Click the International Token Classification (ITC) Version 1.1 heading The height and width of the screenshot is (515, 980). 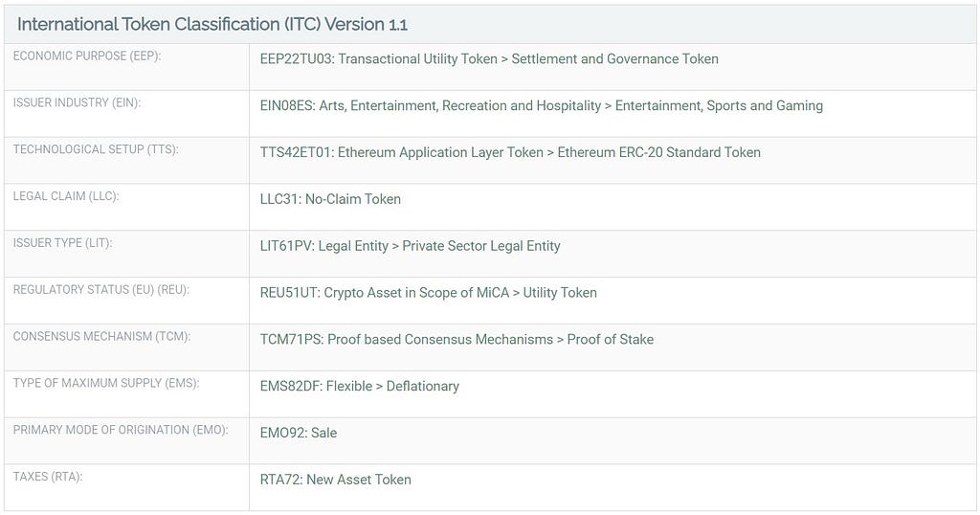tap(212, 24)
